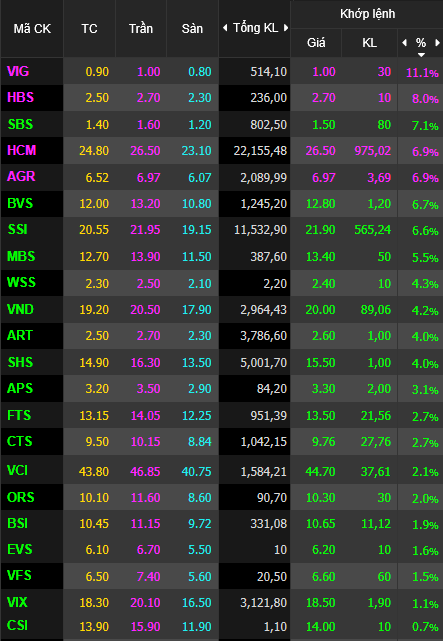The height and width of the screenshot is (641, 444).
Task: Sort table by Mã CK column header
Action: coord(32,29)
